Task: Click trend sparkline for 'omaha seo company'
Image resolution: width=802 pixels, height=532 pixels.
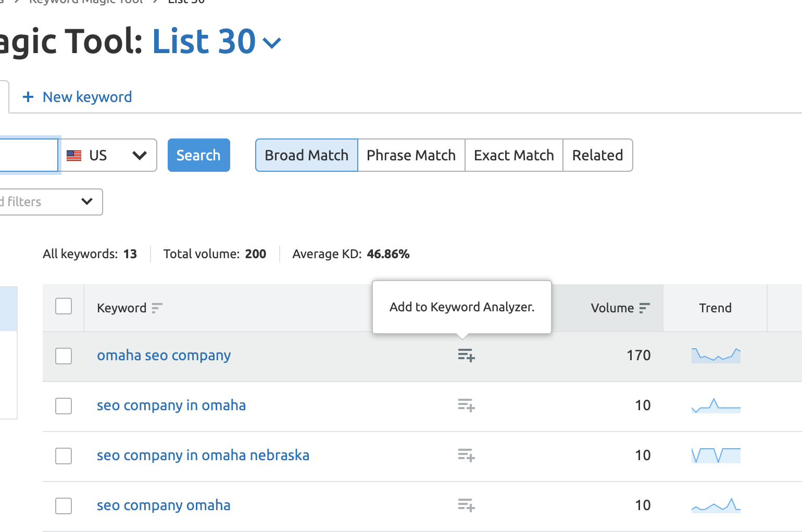Action: 716,356
